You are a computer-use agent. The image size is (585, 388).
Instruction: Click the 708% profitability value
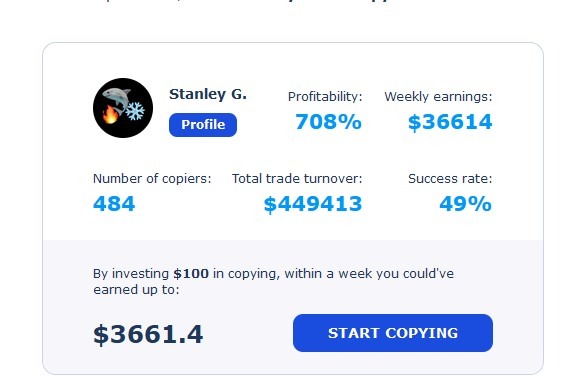(328, 122)
